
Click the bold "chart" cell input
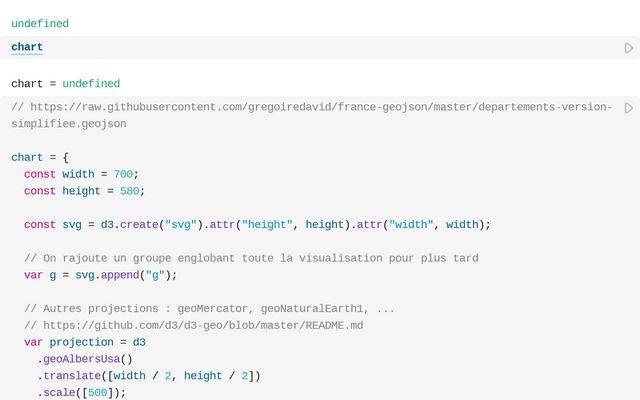coord(27,48)
